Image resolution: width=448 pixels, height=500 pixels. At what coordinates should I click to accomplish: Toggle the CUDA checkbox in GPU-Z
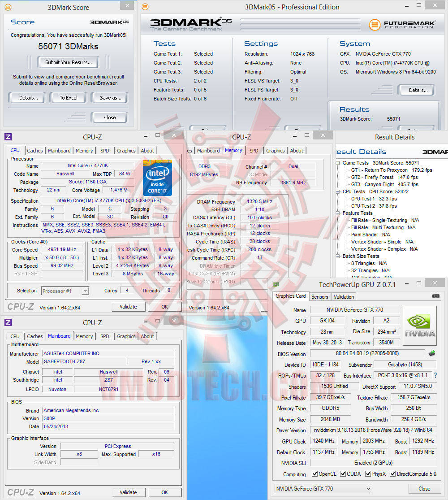coord(343,474)
